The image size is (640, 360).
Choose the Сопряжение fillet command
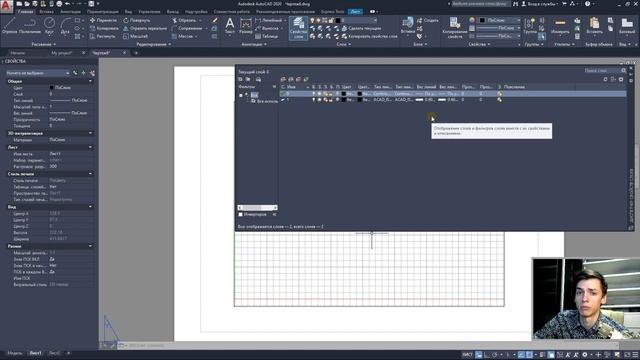click(187, 28)
